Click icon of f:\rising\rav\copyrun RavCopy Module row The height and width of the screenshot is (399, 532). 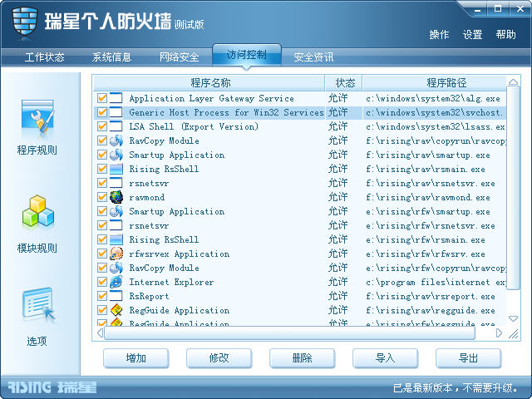[116, 140]
